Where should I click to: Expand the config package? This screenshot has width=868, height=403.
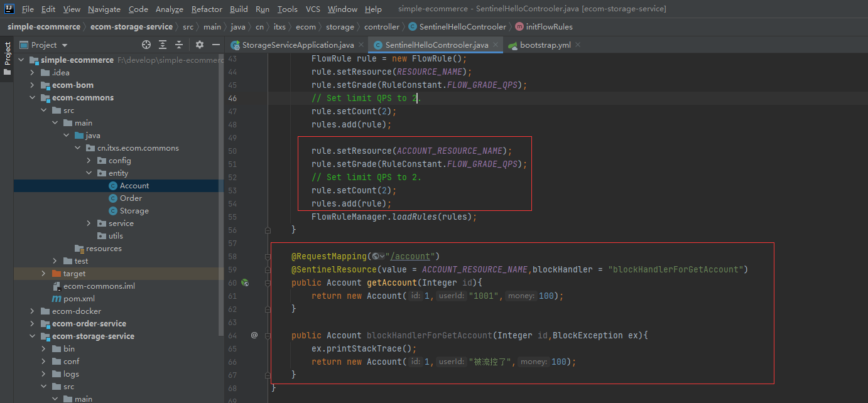click(89, 161)
